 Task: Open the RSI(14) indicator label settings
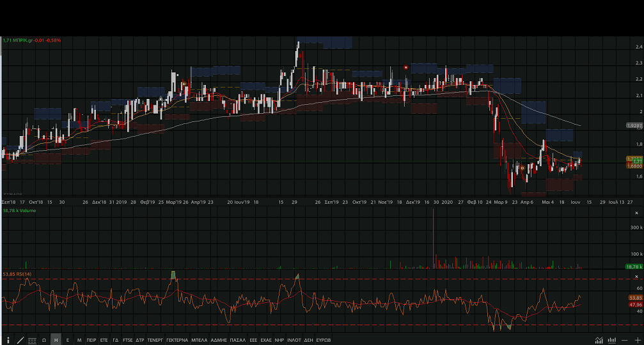(x=17, y=274)
